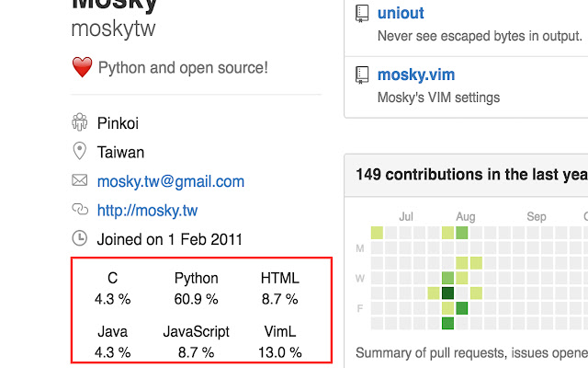
Task: Click the clock icon beside Joined date
Action: (80, 238)
